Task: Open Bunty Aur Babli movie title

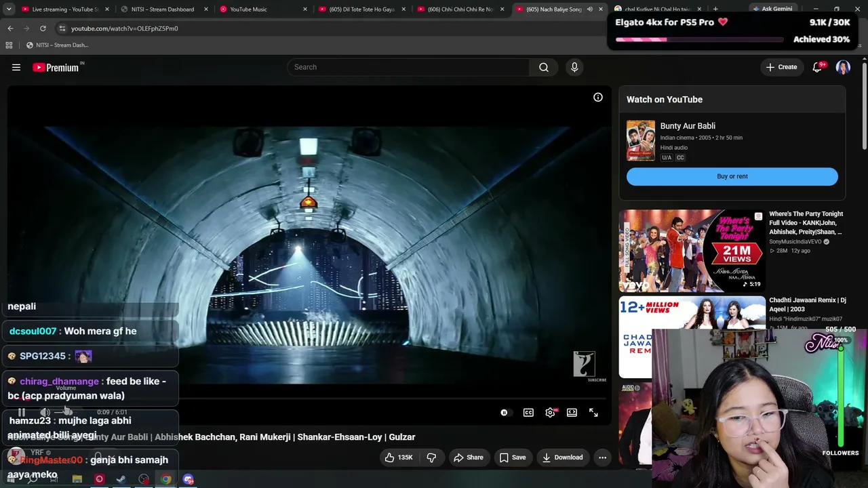Action: tap(688, 126)
